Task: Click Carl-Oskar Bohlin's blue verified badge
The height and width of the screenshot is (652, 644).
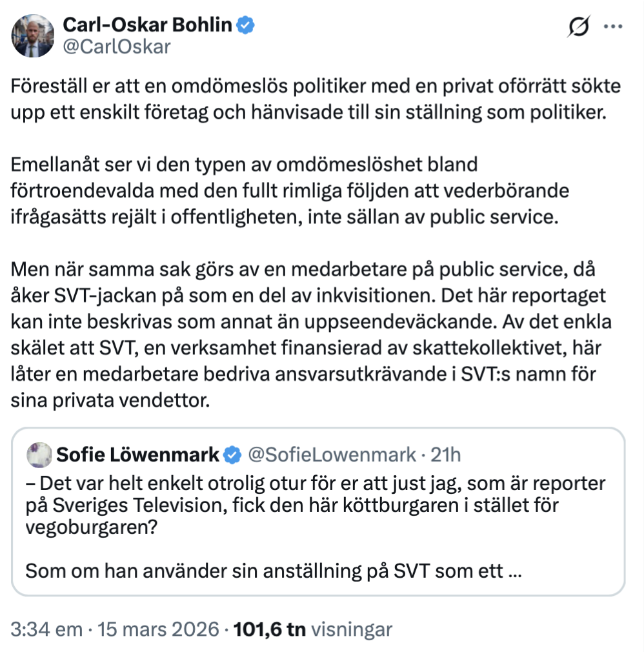Action: [x=246, y=25]
